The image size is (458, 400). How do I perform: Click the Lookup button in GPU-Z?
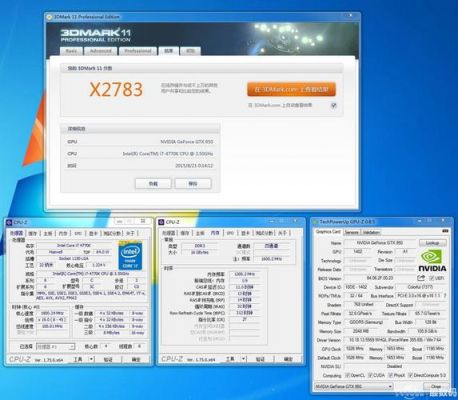pos(432,243)
